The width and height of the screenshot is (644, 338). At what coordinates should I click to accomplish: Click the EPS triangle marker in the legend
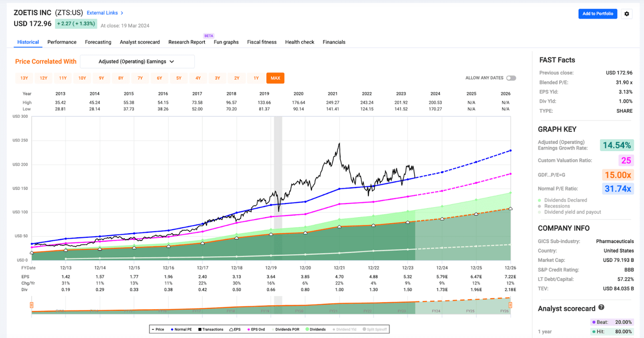(x=230, y=329)
